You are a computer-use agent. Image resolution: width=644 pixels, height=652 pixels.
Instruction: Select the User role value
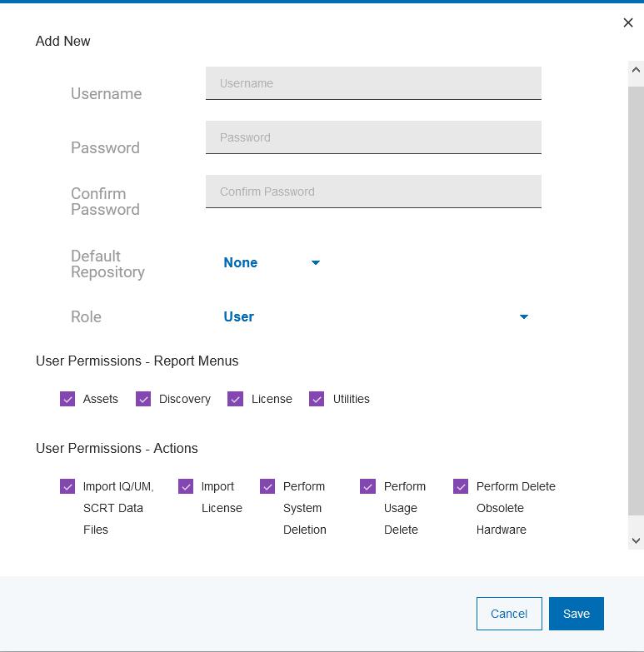239,317
